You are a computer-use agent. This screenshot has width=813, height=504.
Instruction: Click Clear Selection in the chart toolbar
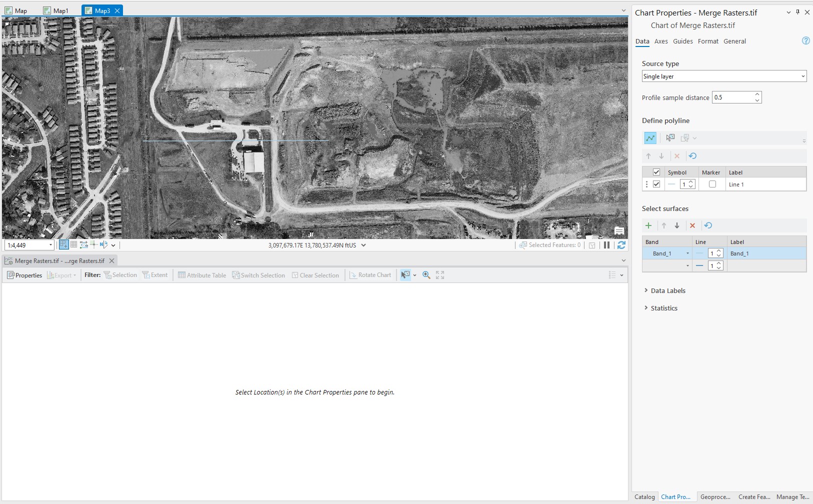click(316, 275)
